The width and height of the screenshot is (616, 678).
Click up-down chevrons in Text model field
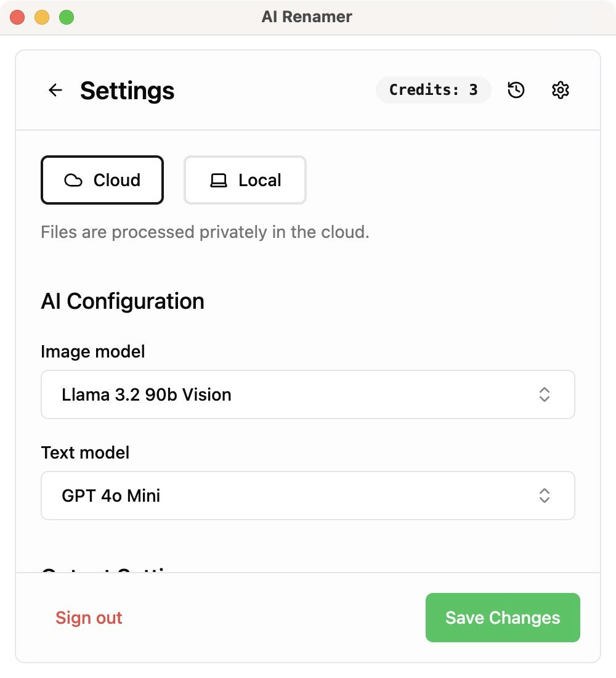pos(544,496)
